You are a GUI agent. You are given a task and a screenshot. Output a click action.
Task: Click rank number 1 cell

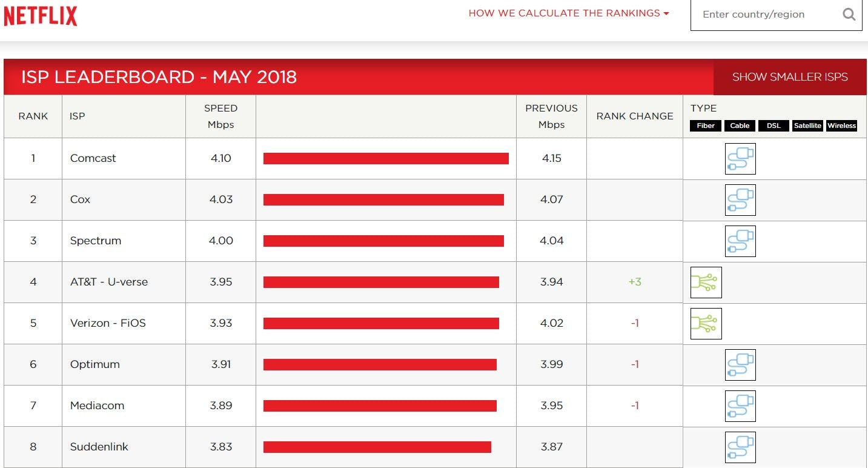(x=33, y=158)
